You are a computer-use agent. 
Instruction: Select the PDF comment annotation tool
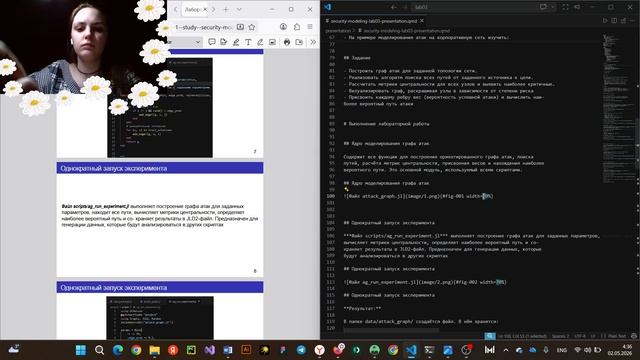[x=212, y=42]
